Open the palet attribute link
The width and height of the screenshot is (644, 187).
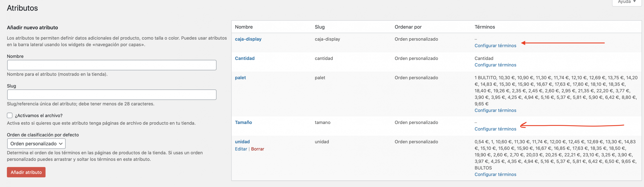pos(240,78)
